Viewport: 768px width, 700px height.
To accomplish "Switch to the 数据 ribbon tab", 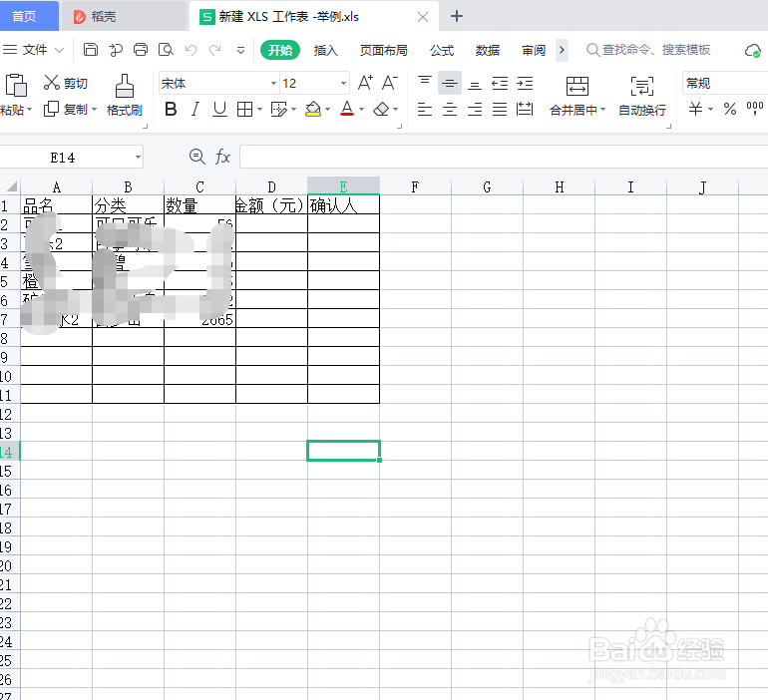I will coord(488,50).
